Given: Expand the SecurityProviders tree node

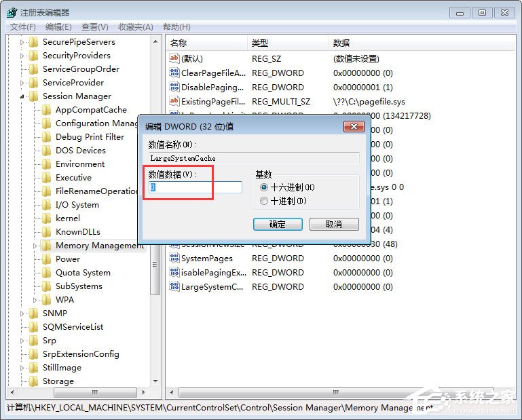Looking at the screenshot, I should click(22, 56).
